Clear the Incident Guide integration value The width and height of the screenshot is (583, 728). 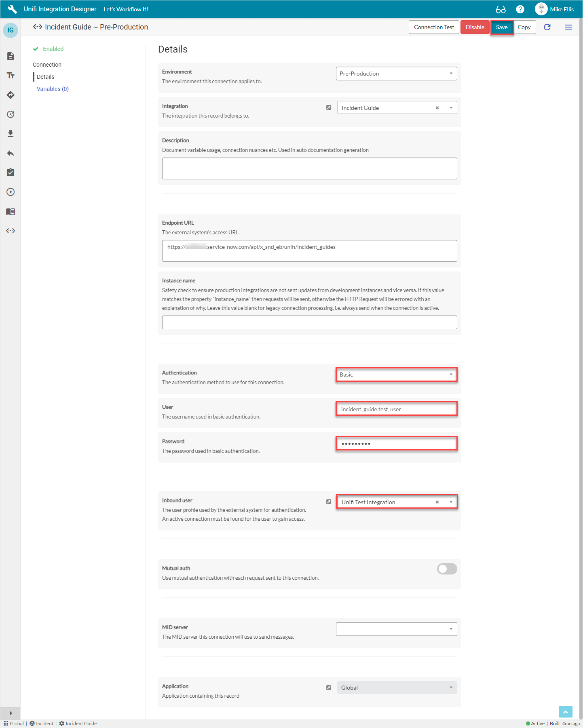437,108
